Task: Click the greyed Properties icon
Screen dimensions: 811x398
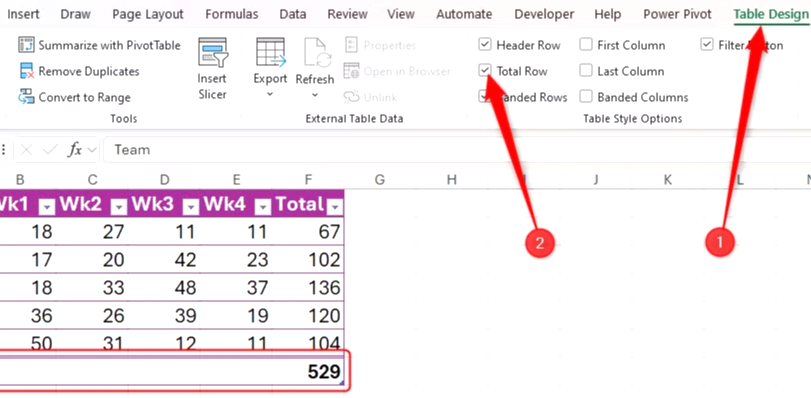Action: 351,45
